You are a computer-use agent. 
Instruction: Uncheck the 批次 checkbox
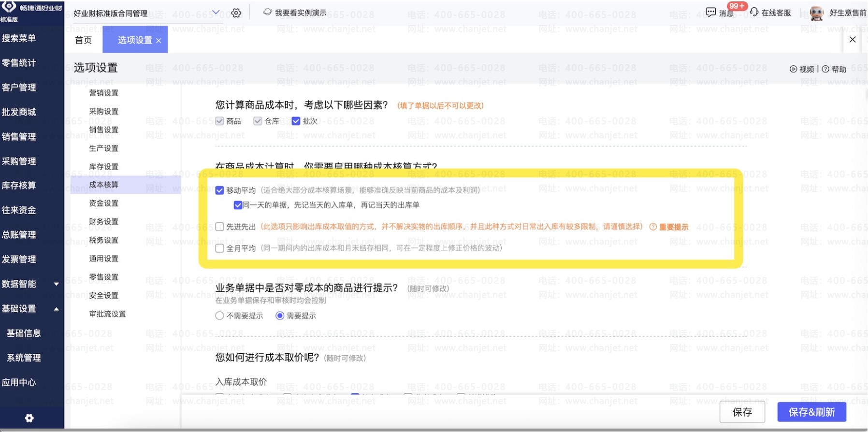click(296, 121)
